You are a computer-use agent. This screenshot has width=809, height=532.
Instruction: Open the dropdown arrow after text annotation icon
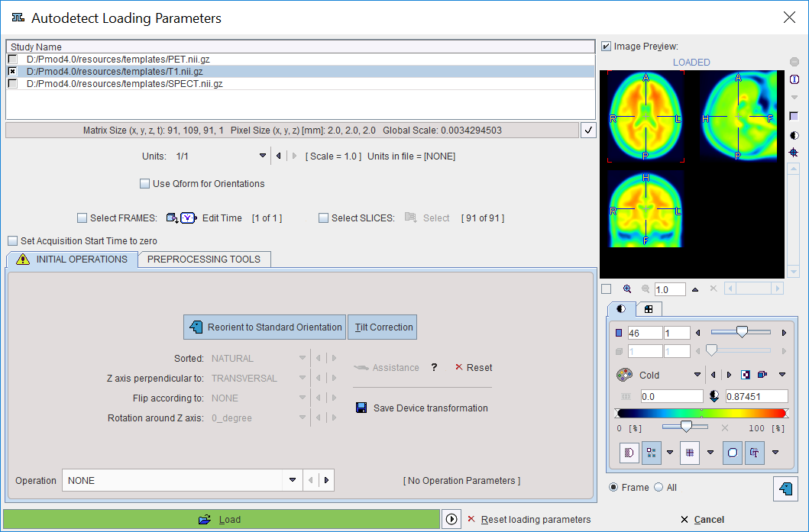click(775, 453)
